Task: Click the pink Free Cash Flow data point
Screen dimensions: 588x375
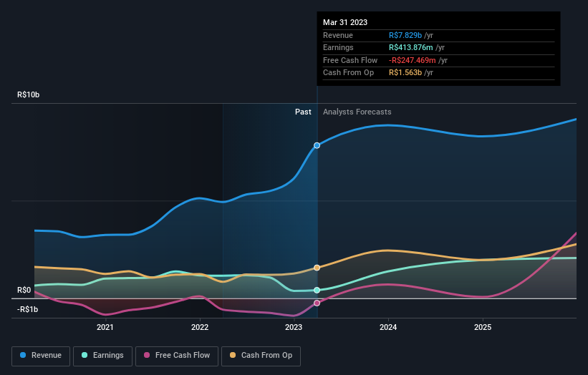Action: click(x=317, y=303)
